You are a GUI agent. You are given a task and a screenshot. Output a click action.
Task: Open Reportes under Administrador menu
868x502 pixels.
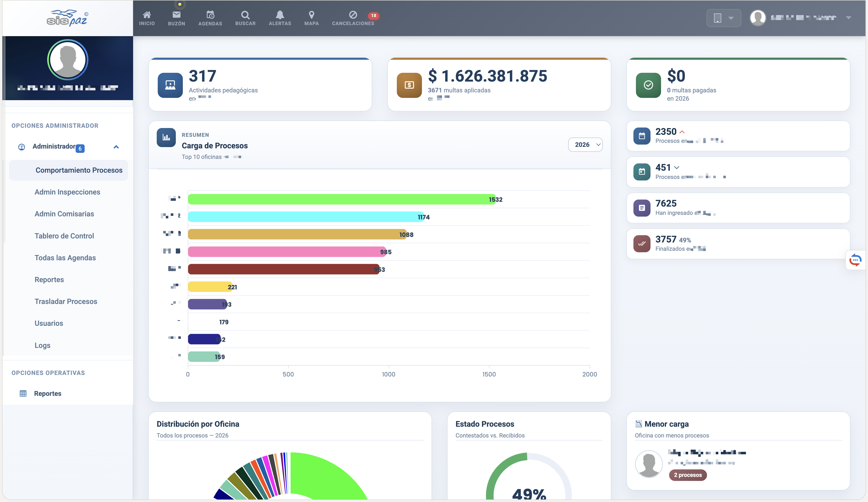pos(49,280)
